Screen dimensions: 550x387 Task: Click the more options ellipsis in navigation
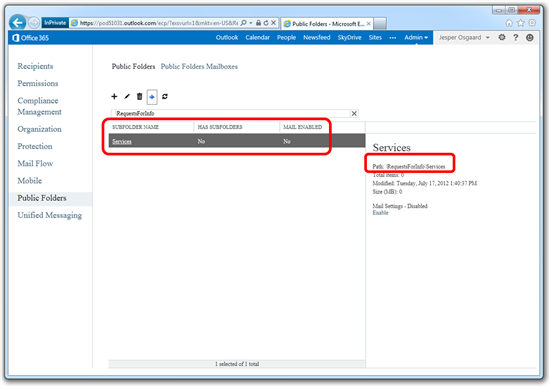click(x=393, y=38)
